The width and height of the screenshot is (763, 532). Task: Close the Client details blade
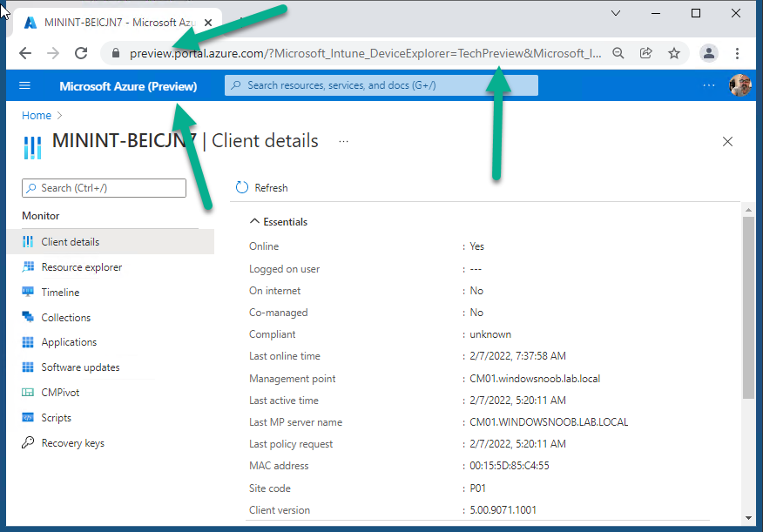[727, 142]
